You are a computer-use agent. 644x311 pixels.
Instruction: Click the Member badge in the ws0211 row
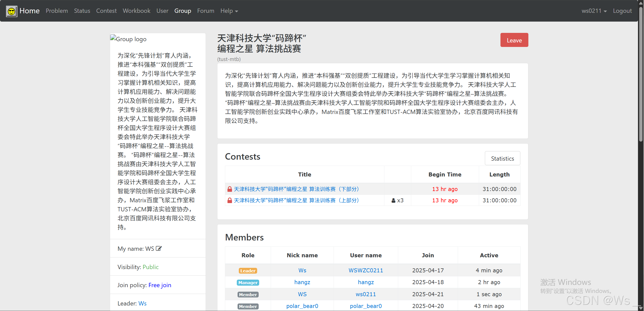(248, 295)
